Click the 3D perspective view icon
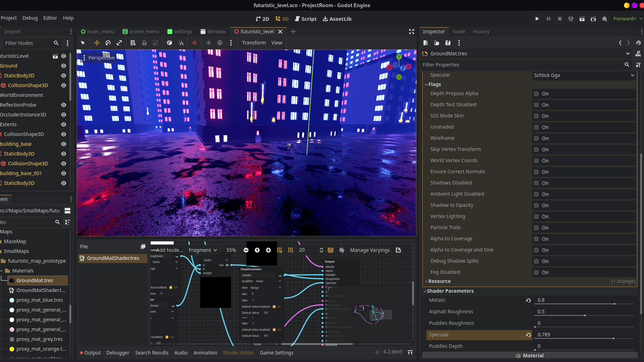This screenshot has width=644, height=362. (101, 57)
